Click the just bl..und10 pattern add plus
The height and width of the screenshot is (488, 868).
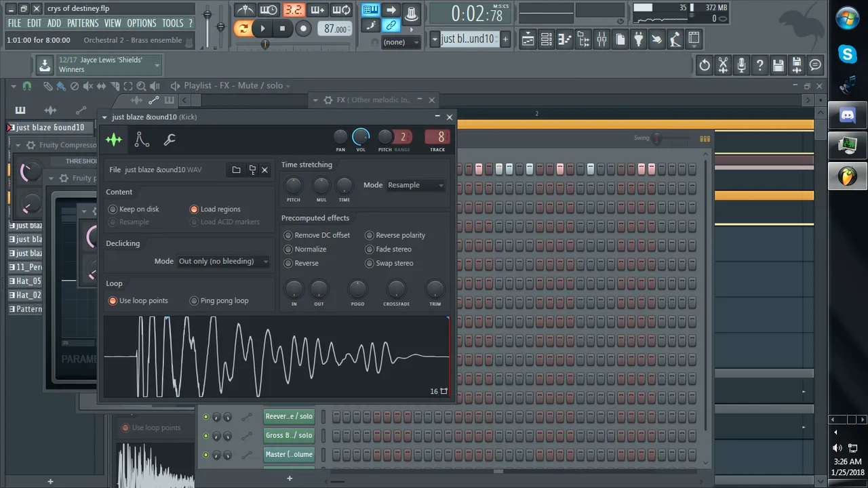(x=505, y=39)
